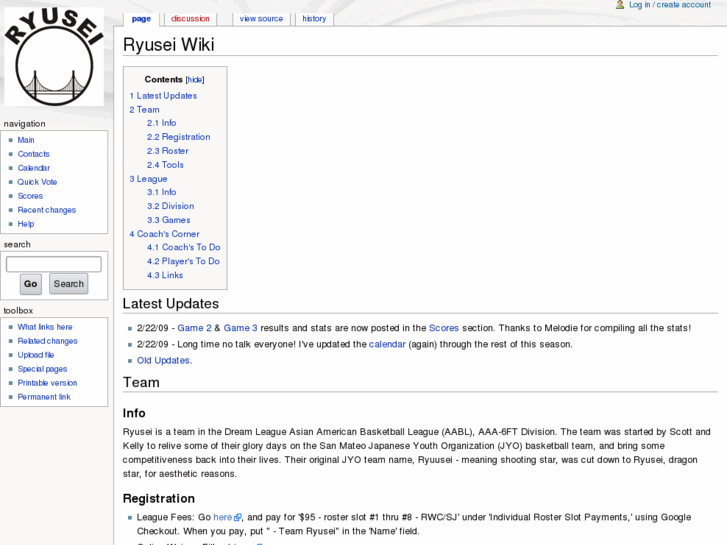Open the 'page' tab
The height and width of the screenshot is (545, 727).
tap(141, 19)
